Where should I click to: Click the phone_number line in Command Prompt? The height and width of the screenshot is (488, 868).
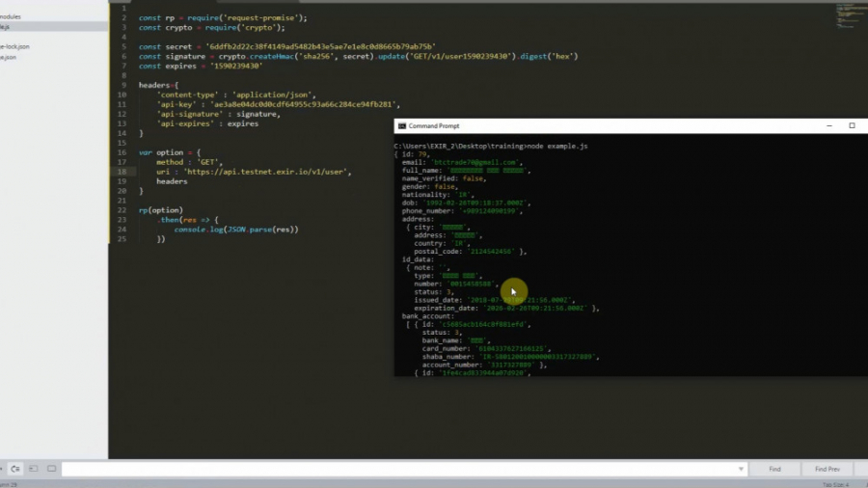point(462,211)
